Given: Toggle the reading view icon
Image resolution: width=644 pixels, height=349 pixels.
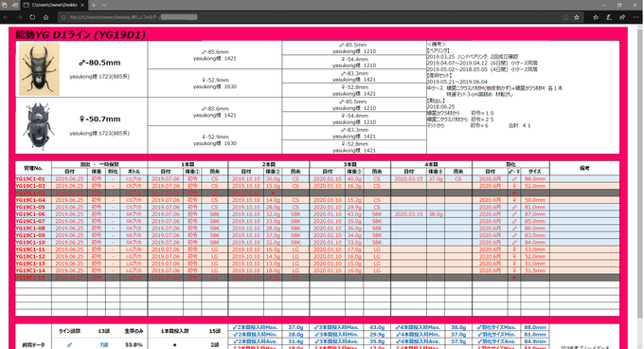Looking at the screenshot, I should point(565,17).
